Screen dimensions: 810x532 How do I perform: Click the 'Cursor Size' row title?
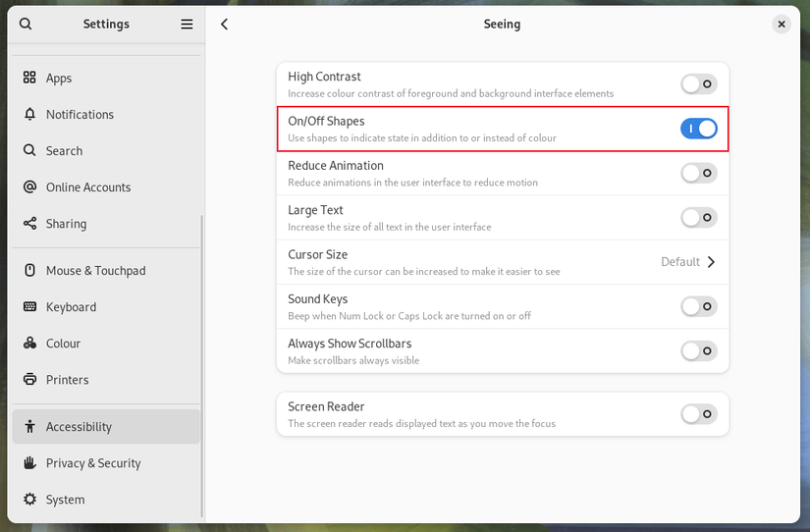[x=317, y=254]
